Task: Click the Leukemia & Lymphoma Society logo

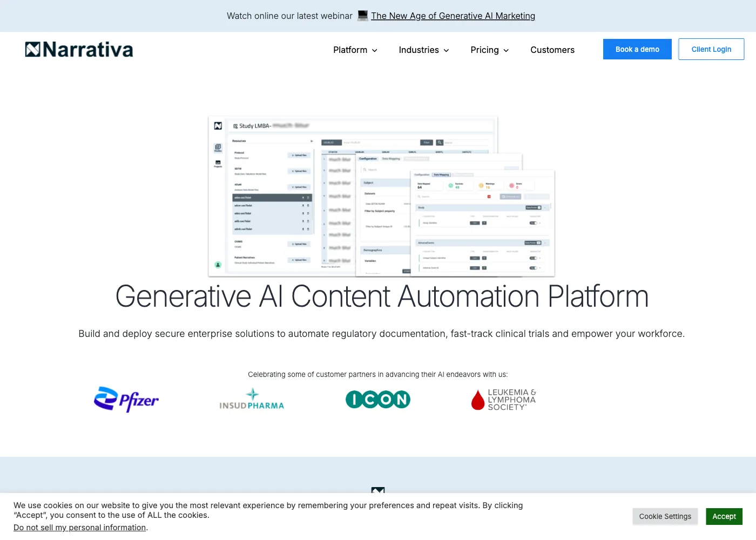Action: [x=503, y=400]
